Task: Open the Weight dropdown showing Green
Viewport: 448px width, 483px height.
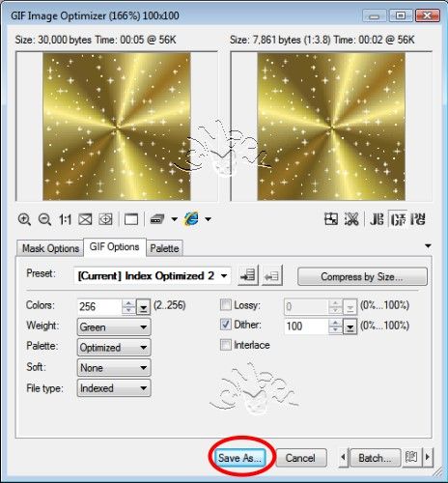Action: [114, 327]
